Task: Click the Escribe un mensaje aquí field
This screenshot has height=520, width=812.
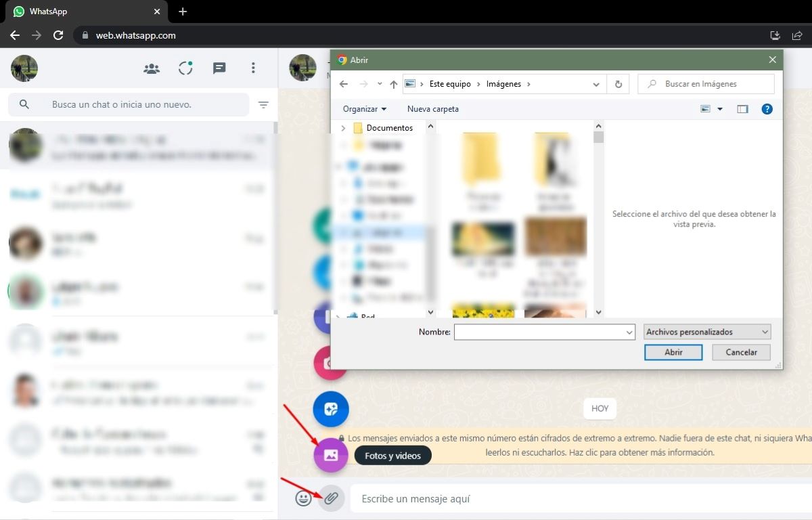Action: tap(582, 499)
